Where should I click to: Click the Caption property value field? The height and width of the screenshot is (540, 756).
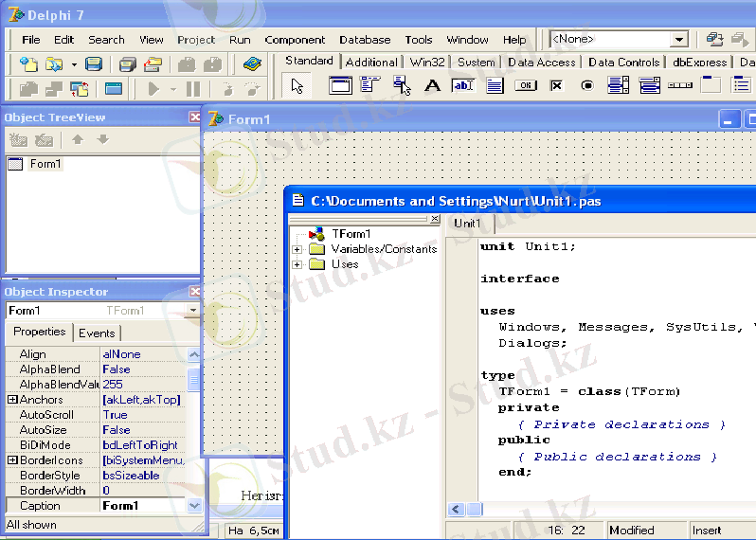[142, 506]
